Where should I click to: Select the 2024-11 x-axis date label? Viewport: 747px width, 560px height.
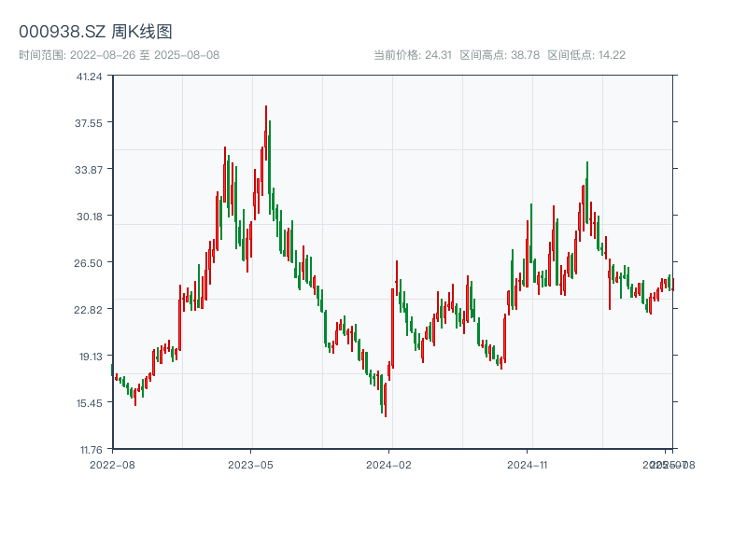[x=527, y=464]
